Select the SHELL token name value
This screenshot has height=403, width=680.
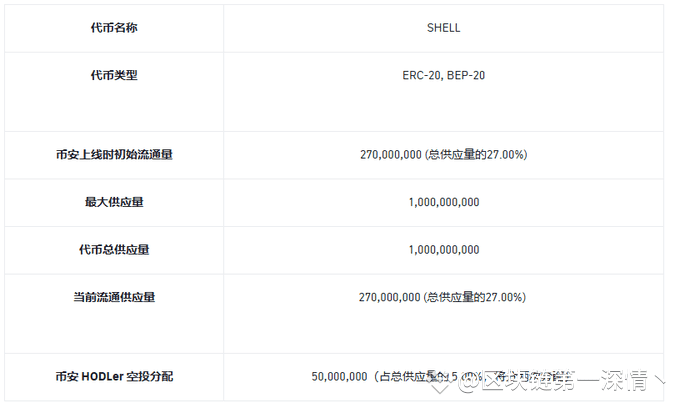443,28
